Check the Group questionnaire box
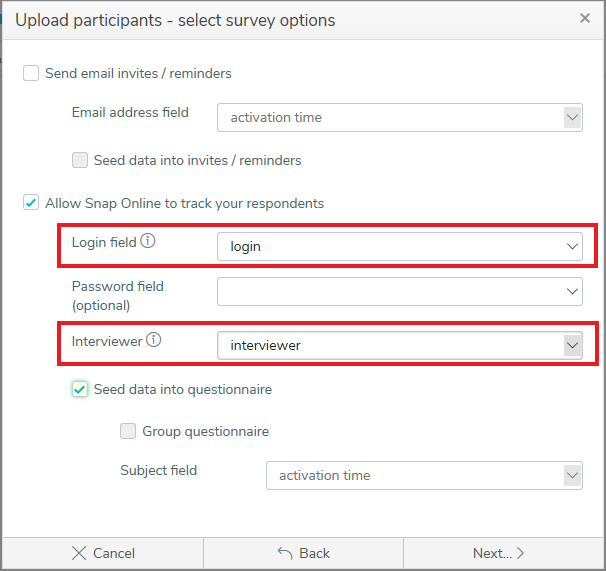606x571 pixels. point(128,432)
